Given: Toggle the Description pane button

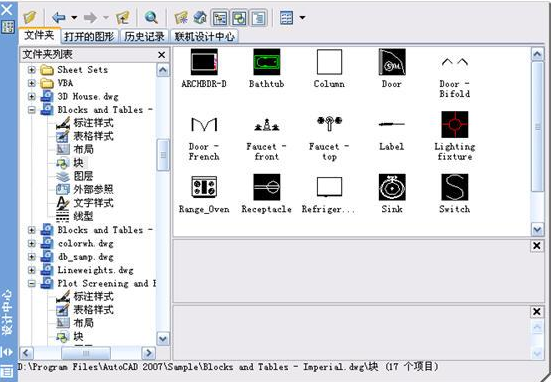Looking at the screenshot, I should coord(258,18).
